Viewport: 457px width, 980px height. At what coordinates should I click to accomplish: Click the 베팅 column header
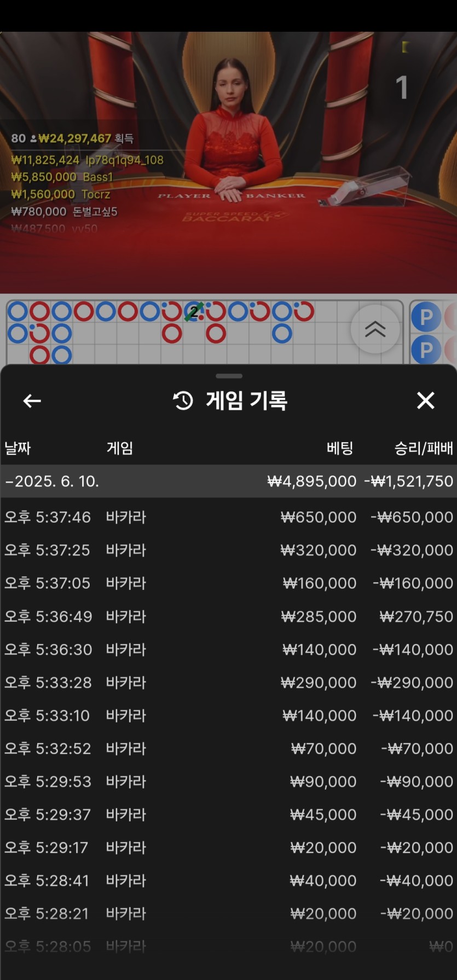pos(340,448)
